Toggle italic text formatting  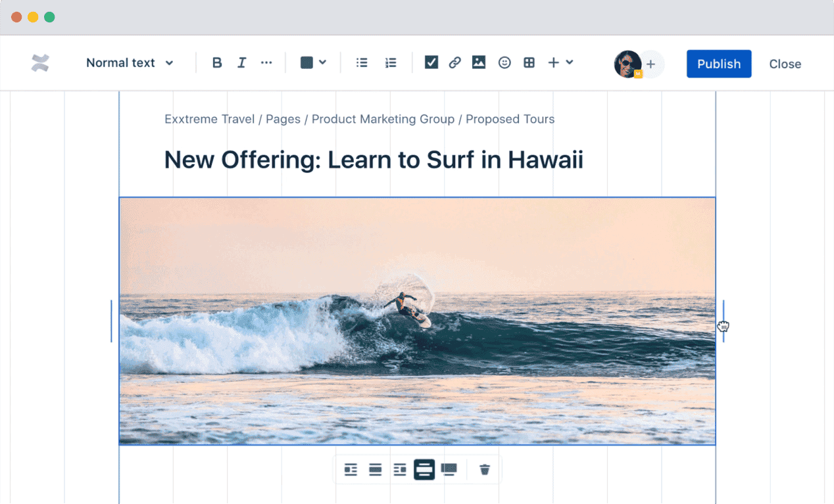click(x=241, y=63)
